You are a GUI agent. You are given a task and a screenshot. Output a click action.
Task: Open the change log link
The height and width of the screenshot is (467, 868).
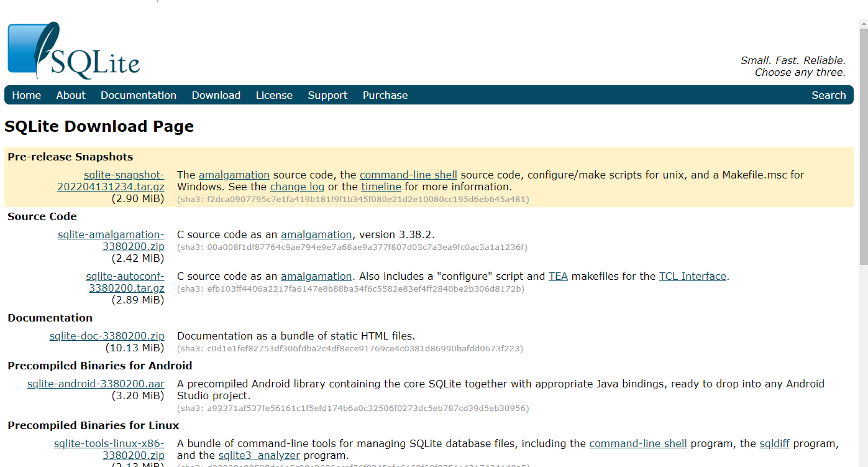click(x=297, y=187)
